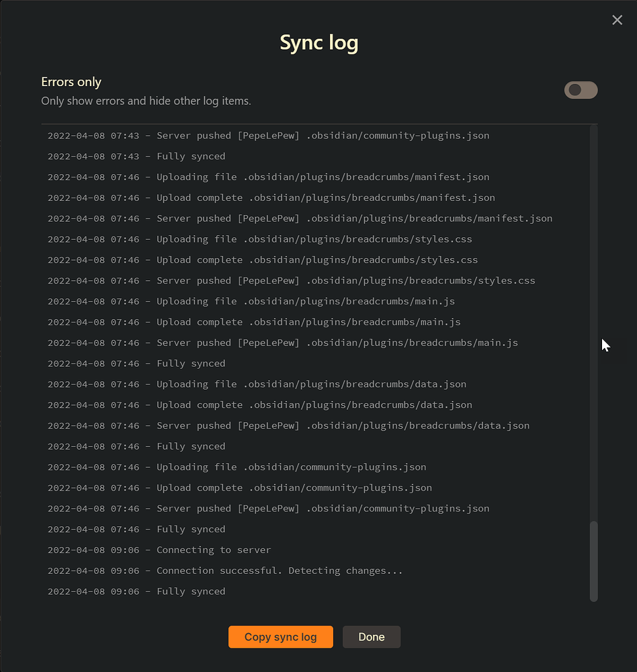This screenshot has width=637, height=672.
Task: Click the description text below Errors only
Action: (x=146, y=100)
